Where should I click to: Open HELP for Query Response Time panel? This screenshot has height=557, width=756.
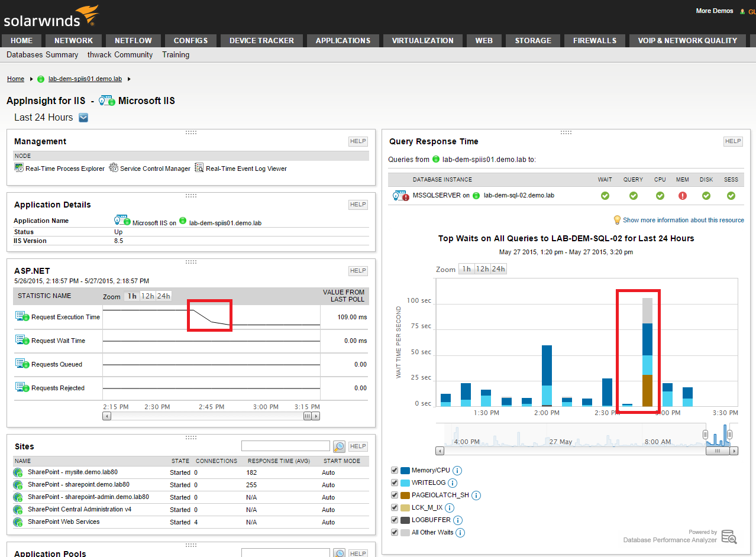[733, 141]
